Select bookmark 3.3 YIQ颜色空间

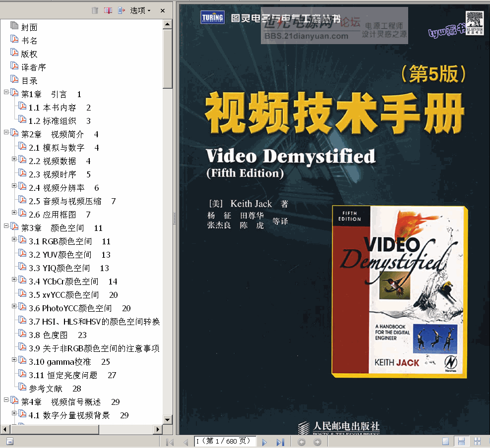point(69,268)
